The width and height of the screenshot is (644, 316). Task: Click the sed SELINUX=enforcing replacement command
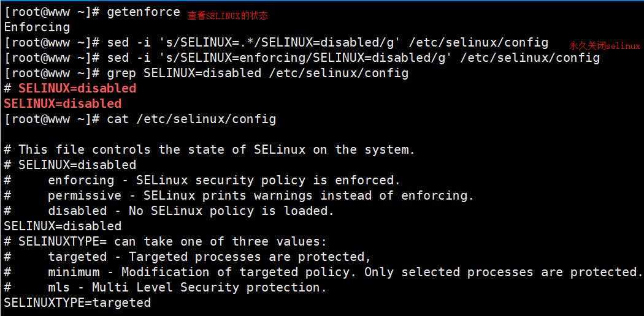click(x=302, y=58)
